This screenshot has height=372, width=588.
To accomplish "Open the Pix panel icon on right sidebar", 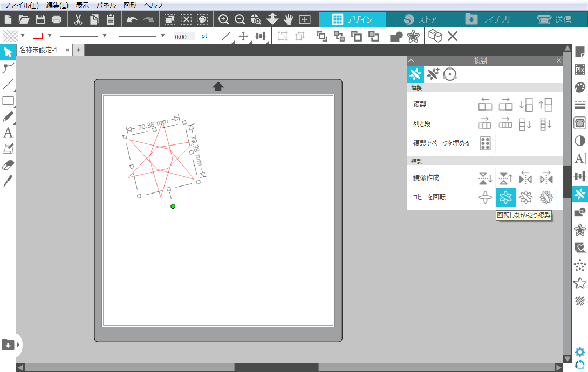I will click(580, 70).
